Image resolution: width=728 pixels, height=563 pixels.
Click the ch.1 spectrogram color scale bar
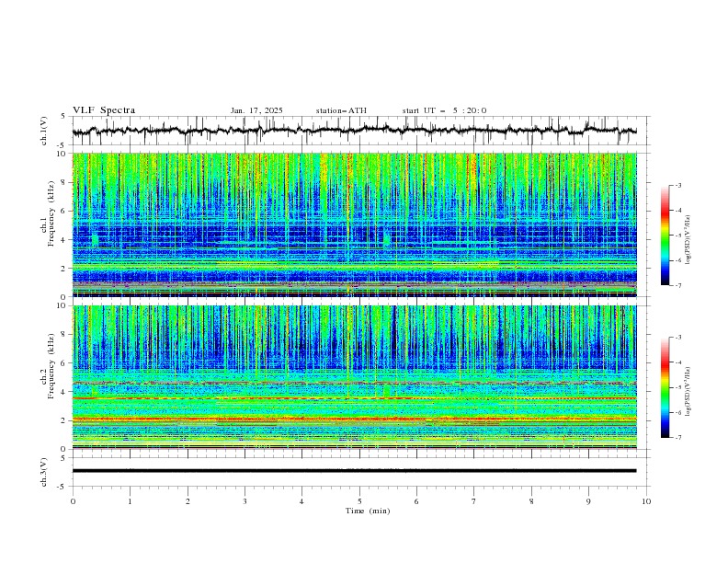tap(665, 236)
